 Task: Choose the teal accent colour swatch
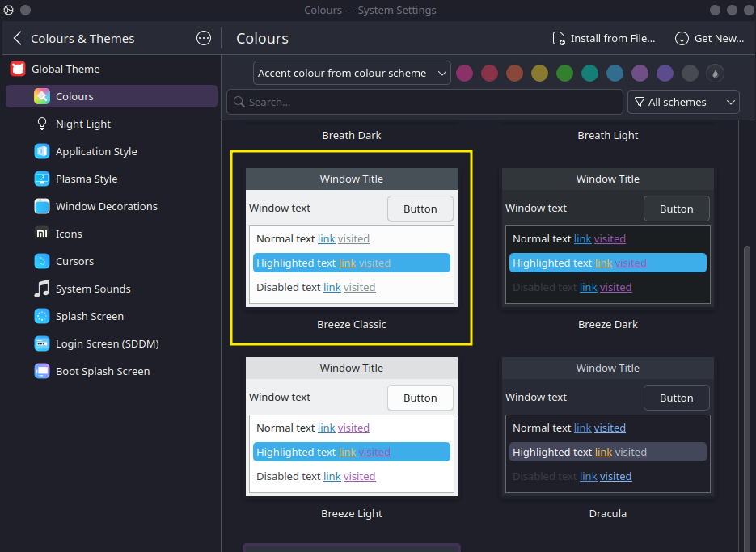click(x=589, y=73)
